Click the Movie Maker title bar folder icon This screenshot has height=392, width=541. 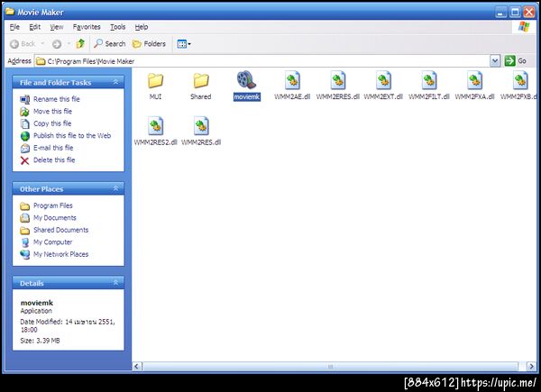point(10,12)
